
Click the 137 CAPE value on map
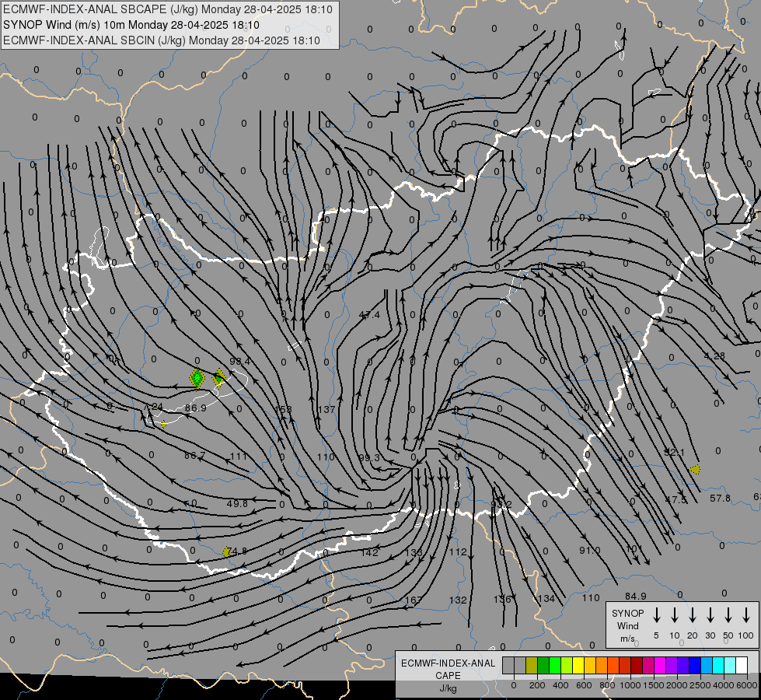(x=326, y=410)
